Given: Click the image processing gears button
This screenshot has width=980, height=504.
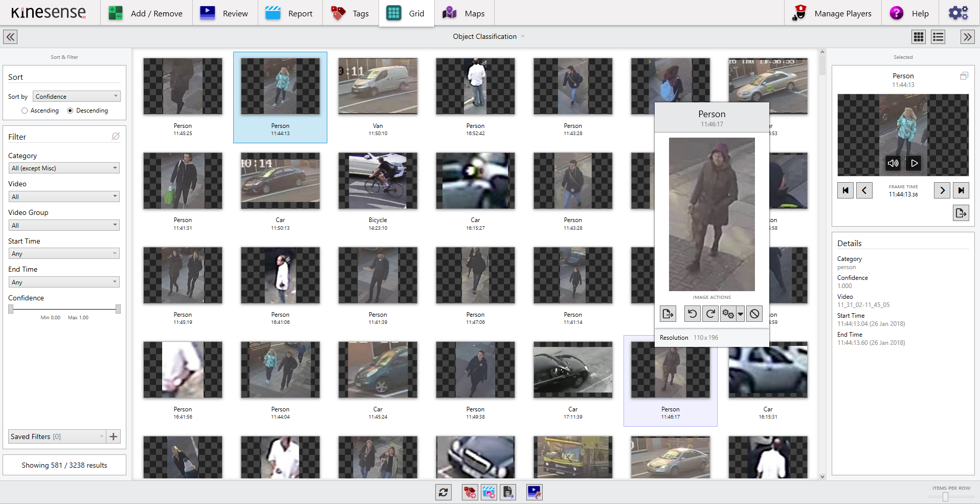Looking at the screenshot, I should point(728,314).
